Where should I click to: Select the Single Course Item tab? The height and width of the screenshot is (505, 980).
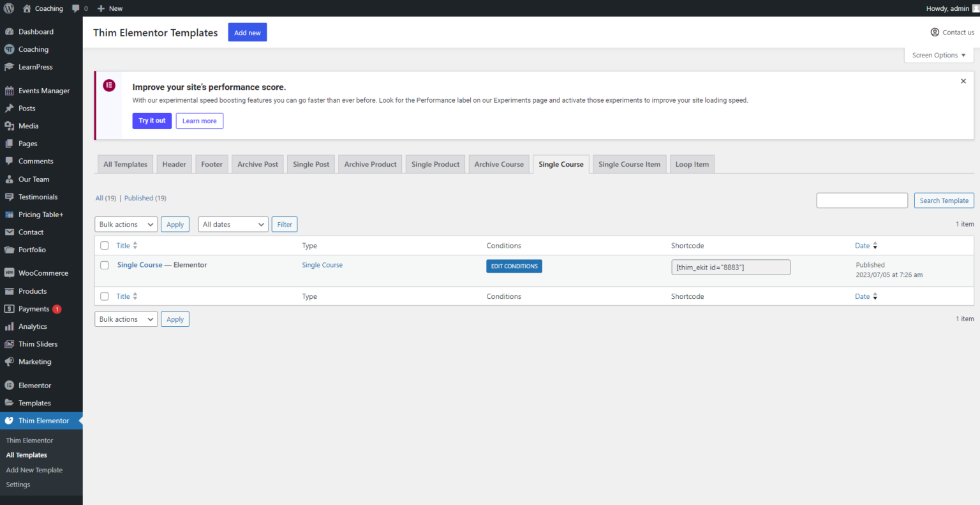pos(629,164)
